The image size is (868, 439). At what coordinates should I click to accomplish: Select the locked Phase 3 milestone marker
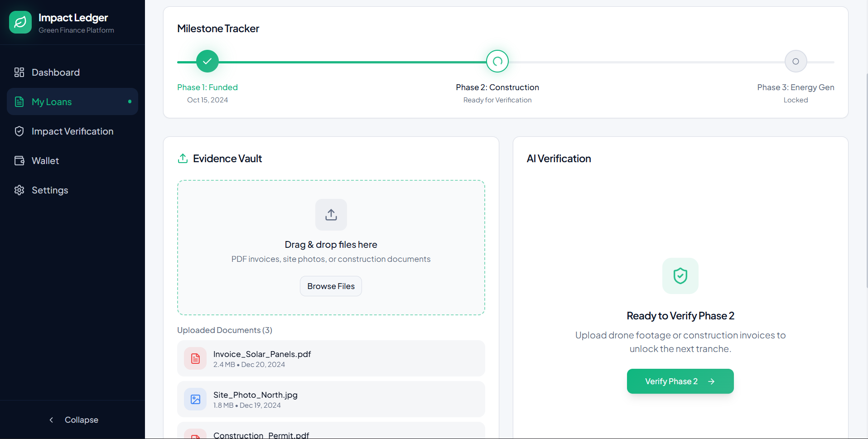pyautogui.click(x=796, y=61)
